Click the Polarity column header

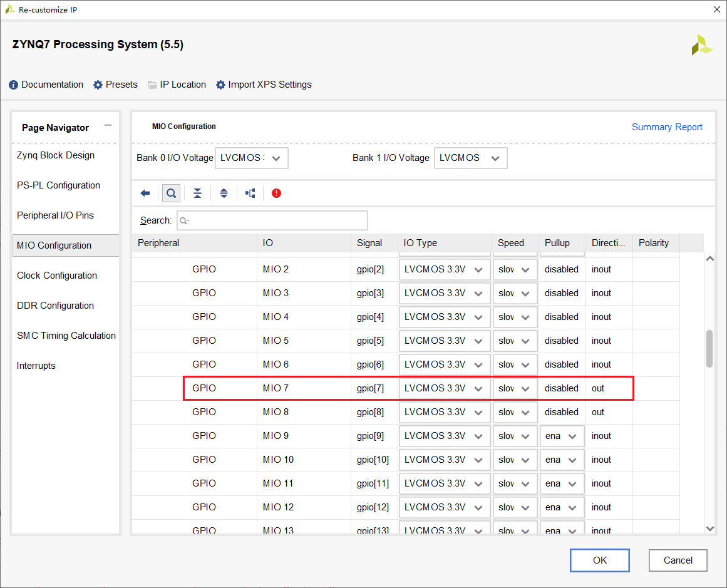pos(656,243)
